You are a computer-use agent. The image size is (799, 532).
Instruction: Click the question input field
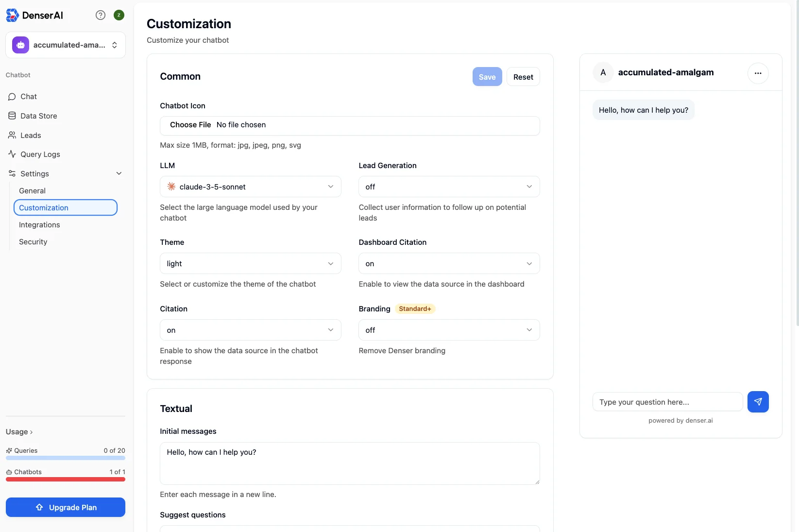click(x=667, y=402)
